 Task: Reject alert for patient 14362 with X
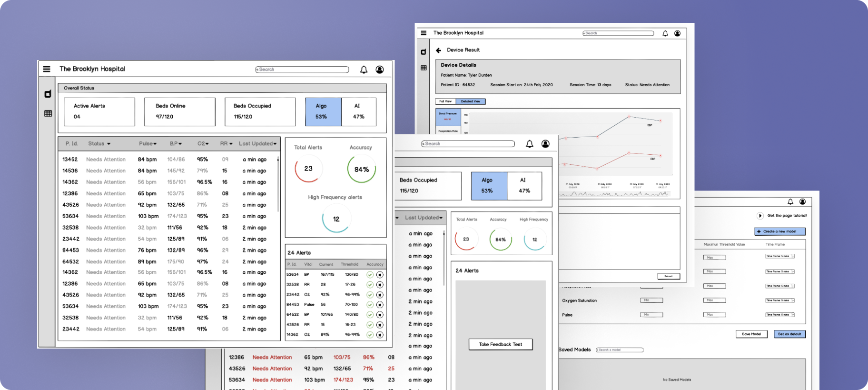[x=380, y=335]
